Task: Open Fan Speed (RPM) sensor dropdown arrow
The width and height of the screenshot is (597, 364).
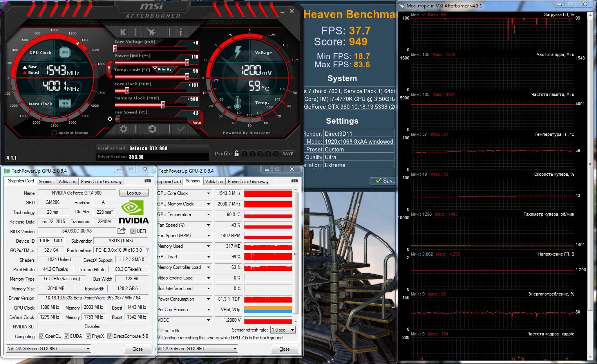Action: click(208, 236)
